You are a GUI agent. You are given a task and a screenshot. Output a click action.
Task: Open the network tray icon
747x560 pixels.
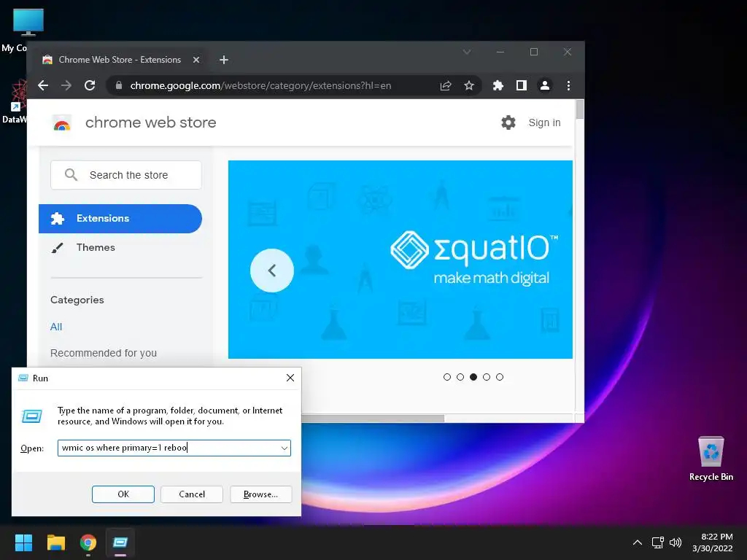pos(658,542)
